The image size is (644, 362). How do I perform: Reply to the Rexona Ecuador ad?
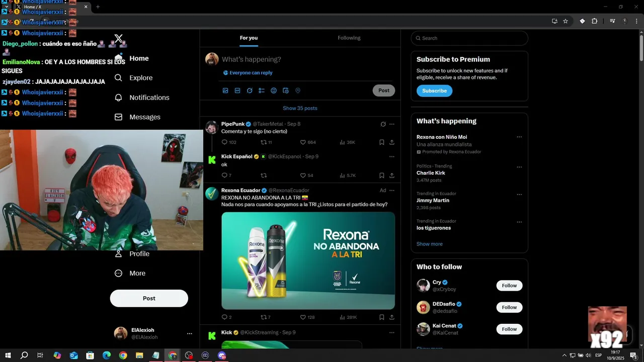(x=224, y=317)
